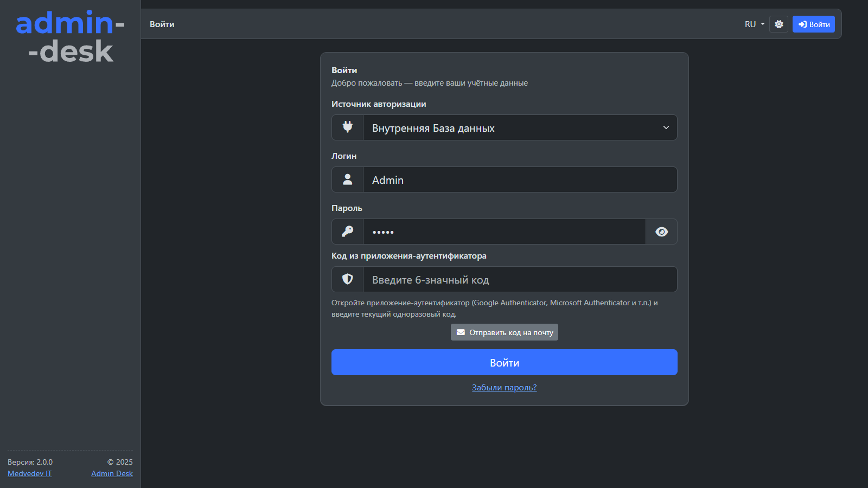
Task: Click the theme settings gear icon
Action: pos(778,24)
